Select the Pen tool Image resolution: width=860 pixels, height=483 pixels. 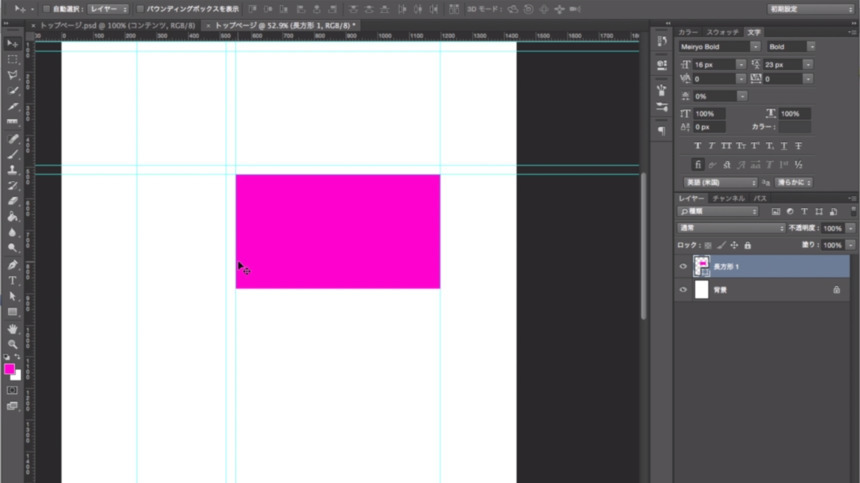(x=12, y=265)
